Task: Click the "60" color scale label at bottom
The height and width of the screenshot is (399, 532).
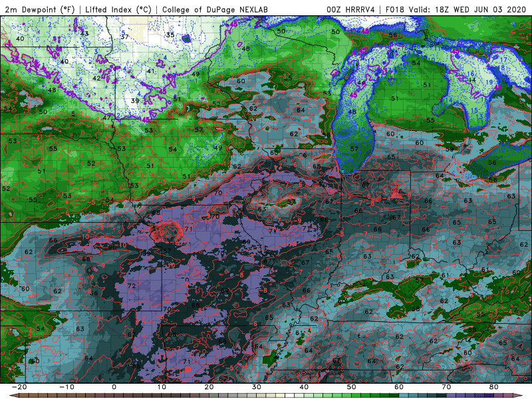Action: pyautogui.click(x=399, y=387)
